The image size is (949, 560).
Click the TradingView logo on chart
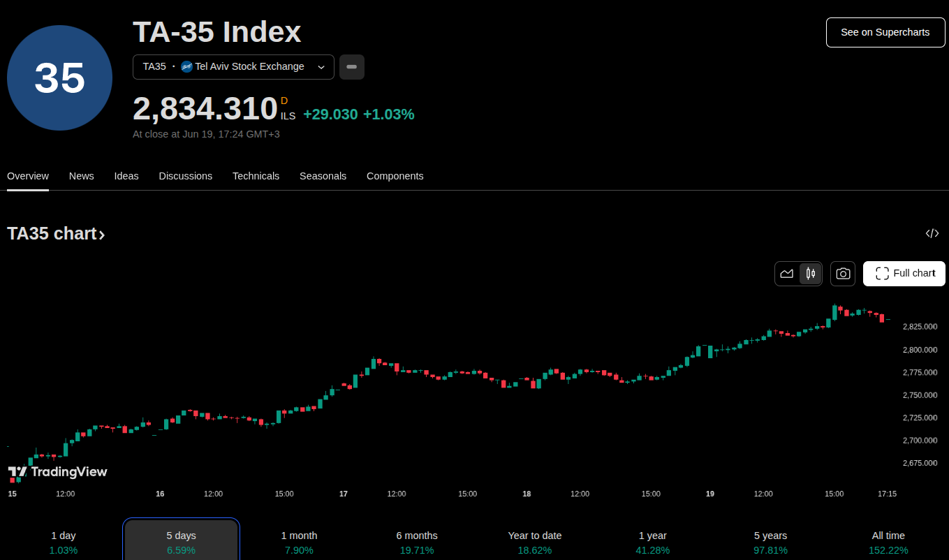click(x=57, y=472)
